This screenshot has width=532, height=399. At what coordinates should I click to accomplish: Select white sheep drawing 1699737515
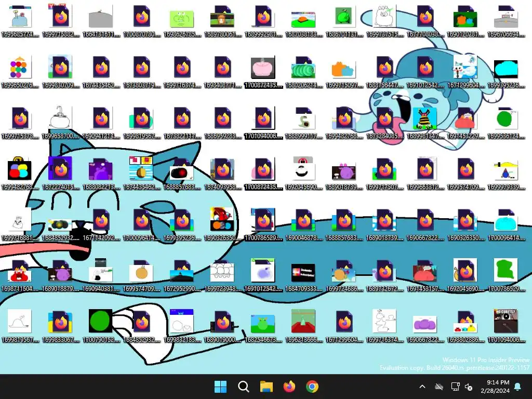(x=385, y=21)
